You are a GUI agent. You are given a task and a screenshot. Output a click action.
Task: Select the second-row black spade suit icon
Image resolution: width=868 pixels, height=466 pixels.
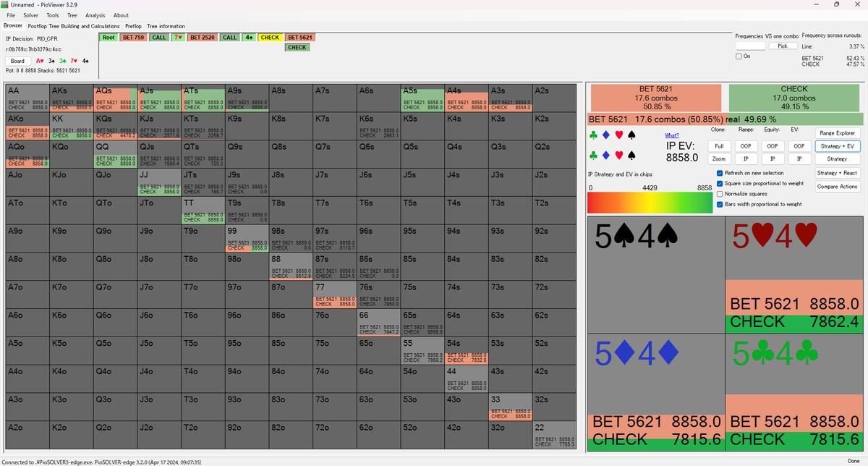(631, 156)
